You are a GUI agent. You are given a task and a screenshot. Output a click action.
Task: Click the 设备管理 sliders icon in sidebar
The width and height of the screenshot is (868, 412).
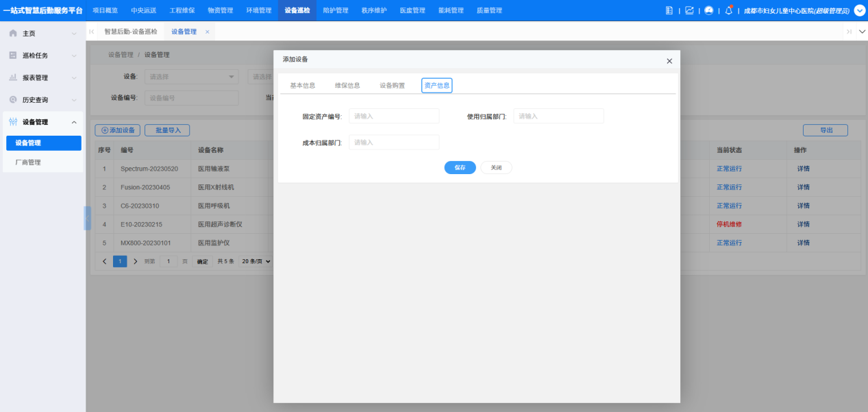click(x=13, y=122)
